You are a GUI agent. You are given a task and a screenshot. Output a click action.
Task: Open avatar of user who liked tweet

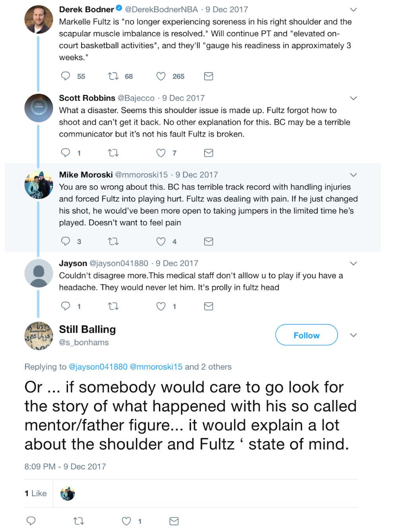(68, 493)
